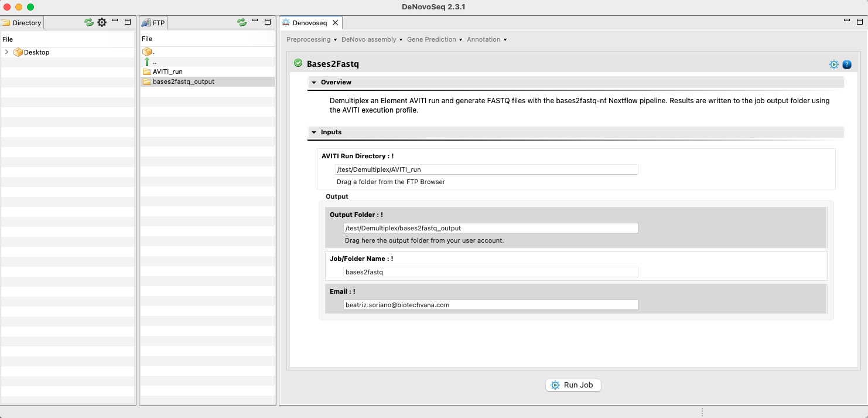Close the Denovoseq tab

click(x=335, y=23)
